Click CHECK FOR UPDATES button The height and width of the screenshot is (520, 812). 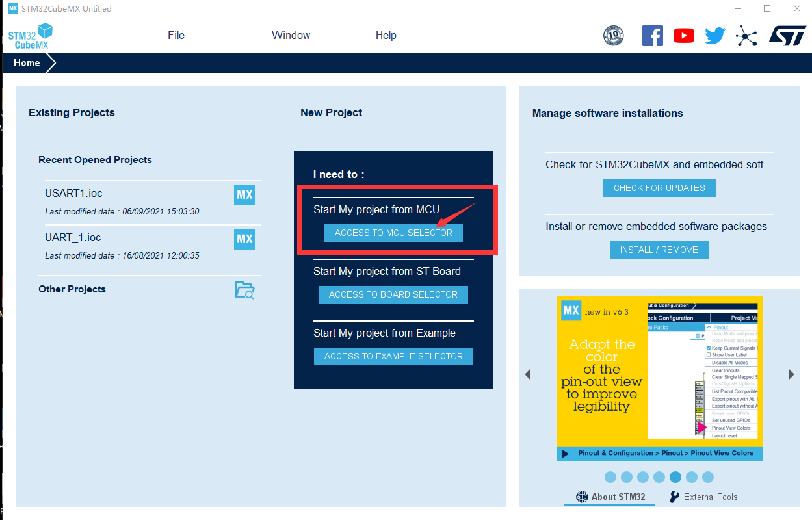coord(659,188)
